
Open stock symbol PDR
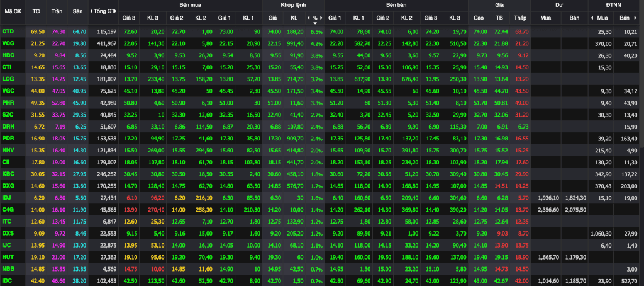point(8,138)
